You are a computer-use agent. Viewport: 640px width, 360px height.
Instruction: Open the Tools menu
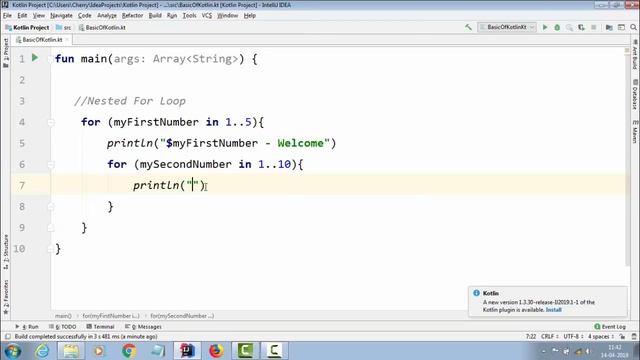pyautogui.click(x=189, y=16)
